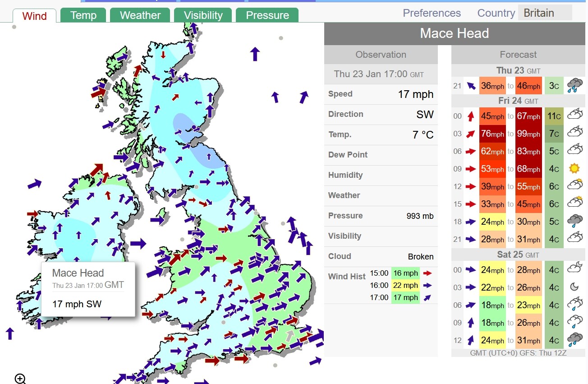This screenshot has width=588, height=384.
Task: Switch to the Wind tab
Action: tap(34, 16)
